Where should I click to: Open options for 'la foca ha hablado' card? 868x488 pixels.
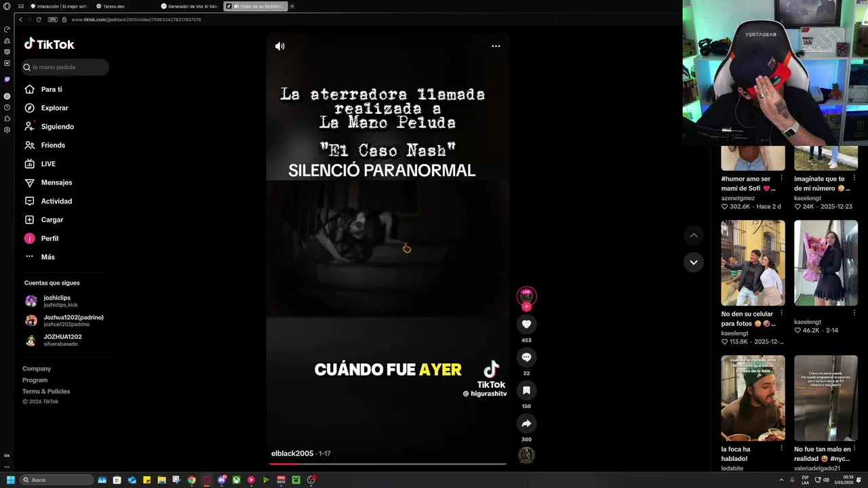click(x=781, y=449)
